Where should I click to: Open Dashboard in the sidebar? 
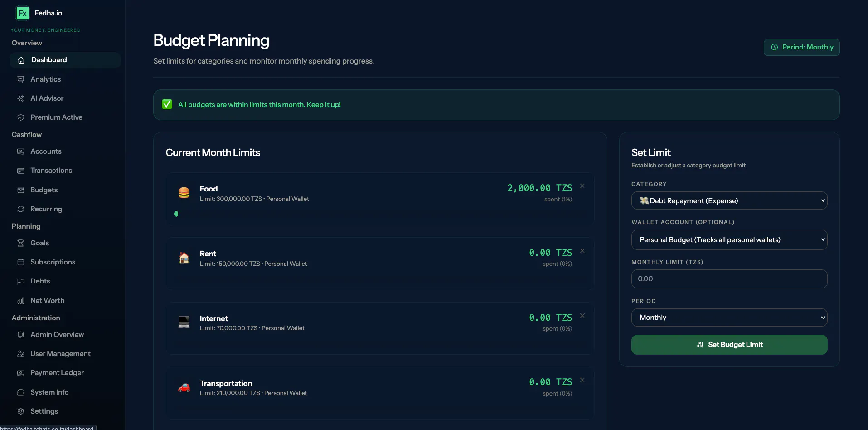click(65, 60)
